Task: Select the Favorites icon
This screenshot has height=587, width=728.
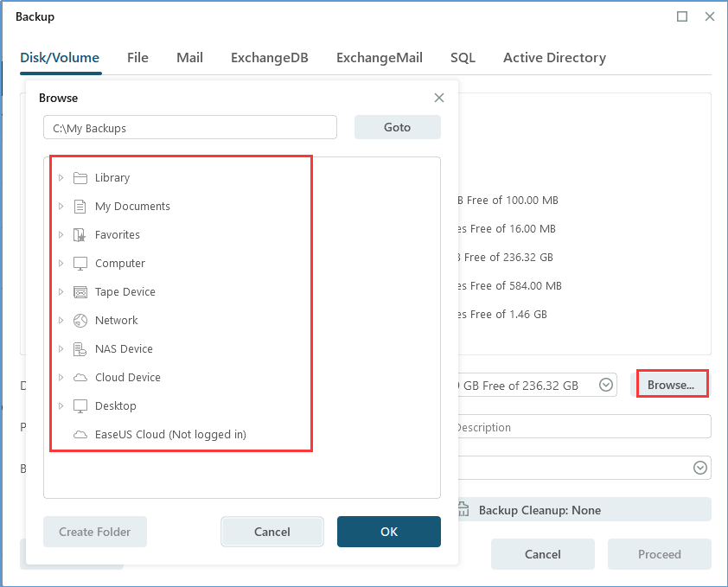Action: point(79,234)
